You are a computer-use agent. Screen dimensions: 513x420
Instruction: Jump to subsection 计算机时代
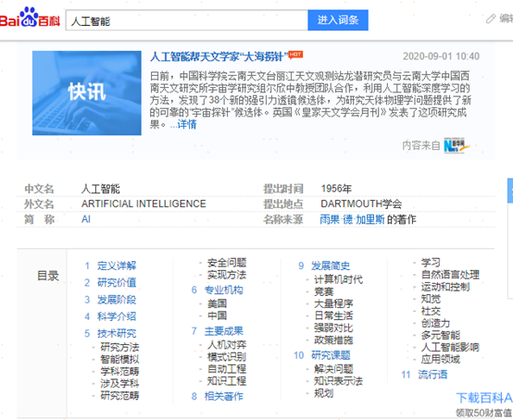point(338,279)
